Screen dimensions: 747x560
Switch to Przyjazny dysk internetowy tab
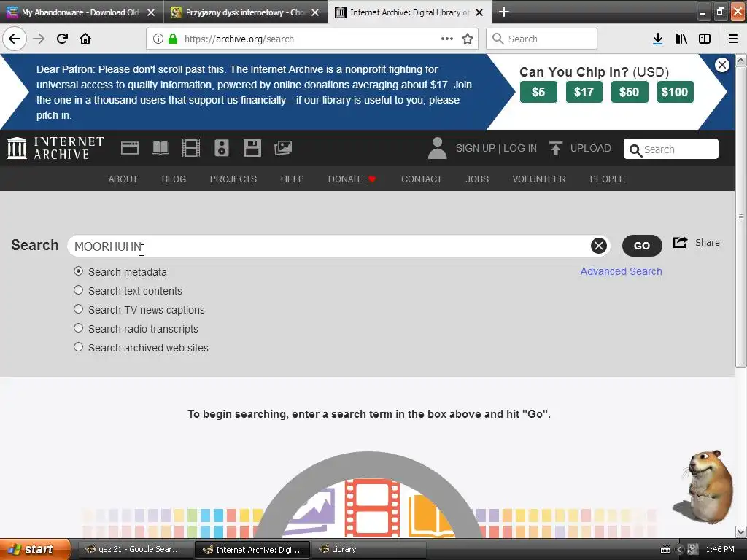click(245, 12)
